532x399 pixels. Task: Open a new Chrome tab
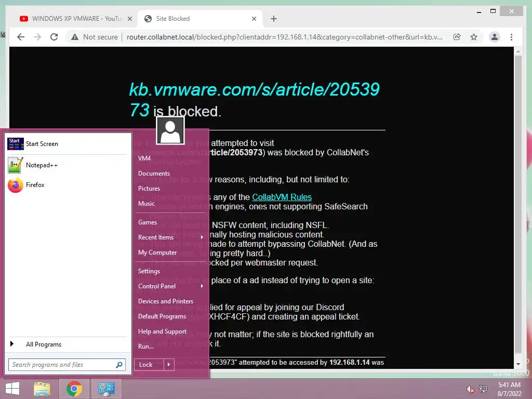point(274,19)
